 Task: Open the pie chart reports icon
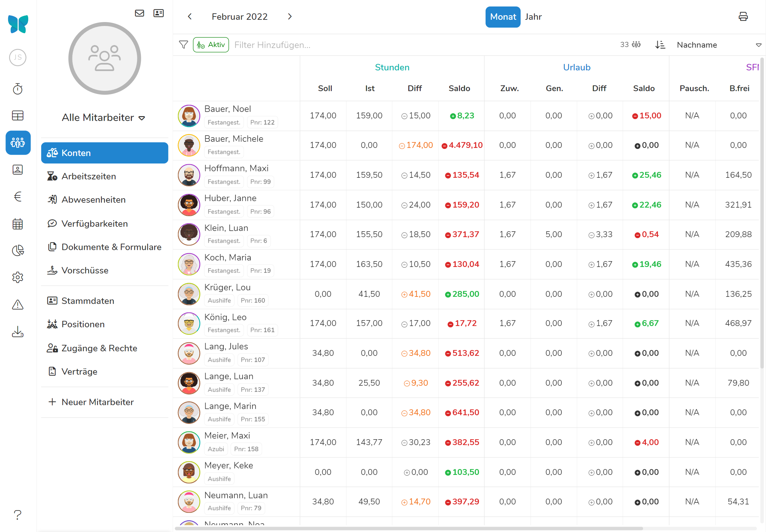coord(18,250)
